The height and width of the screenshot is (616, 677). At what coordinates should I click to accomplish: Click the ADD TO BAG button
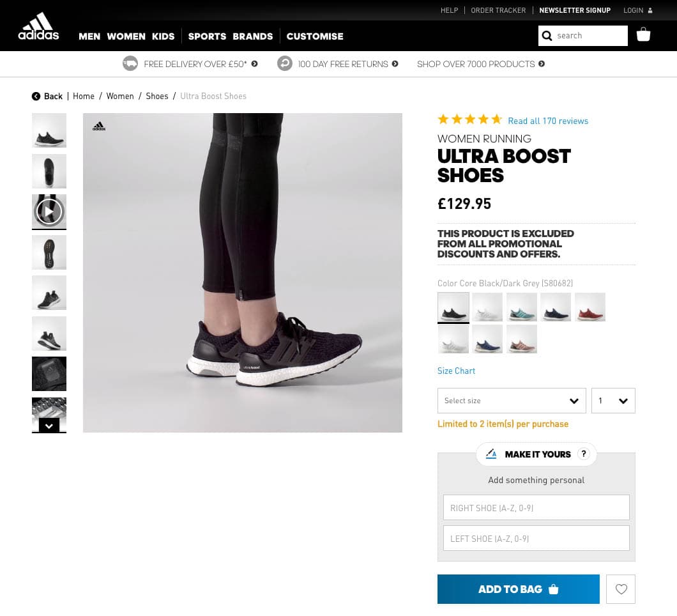(x=518, y=589)
